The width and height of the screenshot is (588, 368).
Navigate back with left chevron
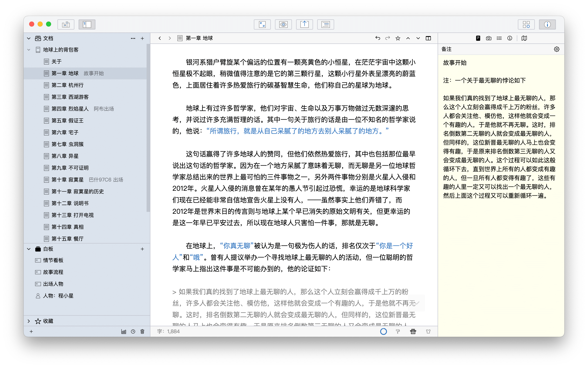pyautogui.click(x=159, y=38)
